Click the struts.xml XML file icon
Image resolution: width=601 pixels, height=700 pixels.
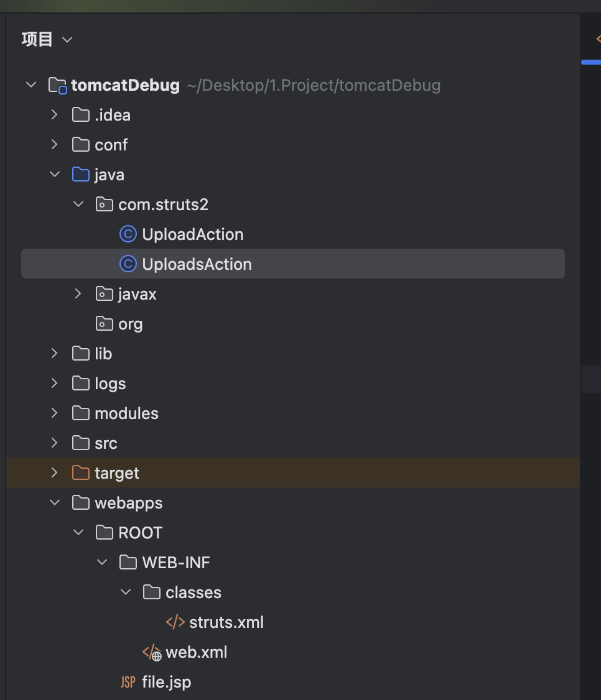[x=176, y=622]
